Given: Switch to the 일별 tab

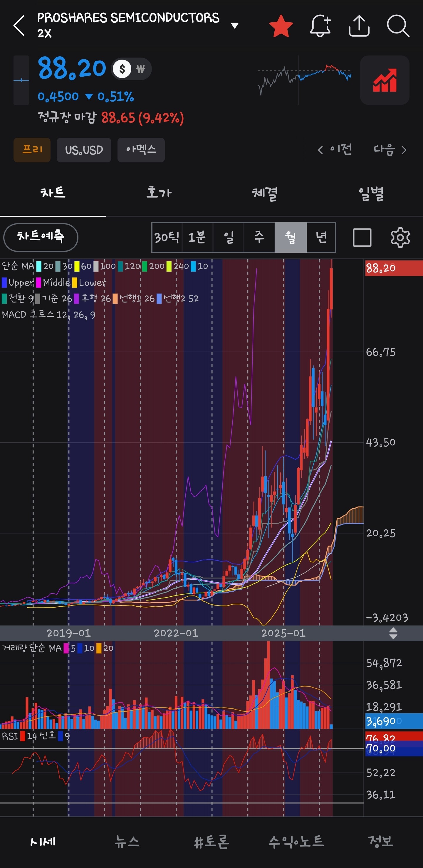Looking at the screenshot, I should click(370, 193).
